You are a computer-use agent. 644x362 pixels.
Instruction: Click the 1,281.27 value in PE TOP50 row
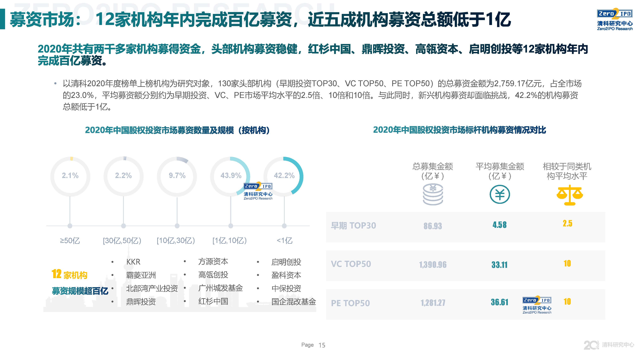tap(433, 303)
